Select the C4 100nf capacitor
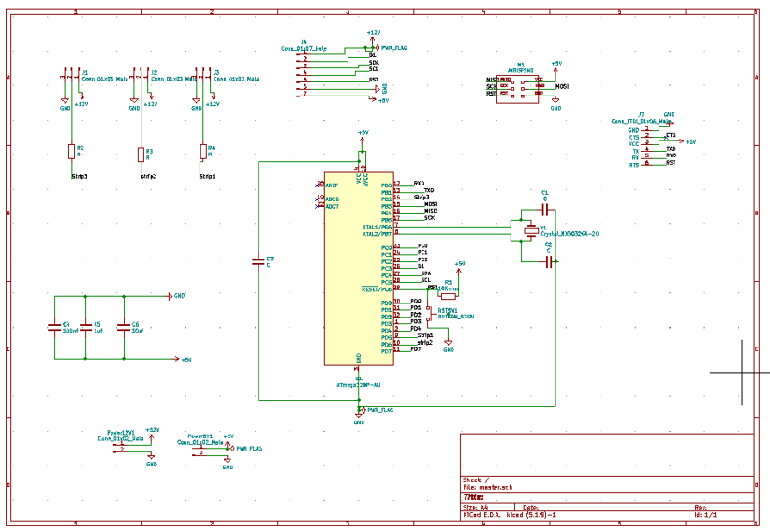This screenshot has width=770, height=532. point(54,327)
